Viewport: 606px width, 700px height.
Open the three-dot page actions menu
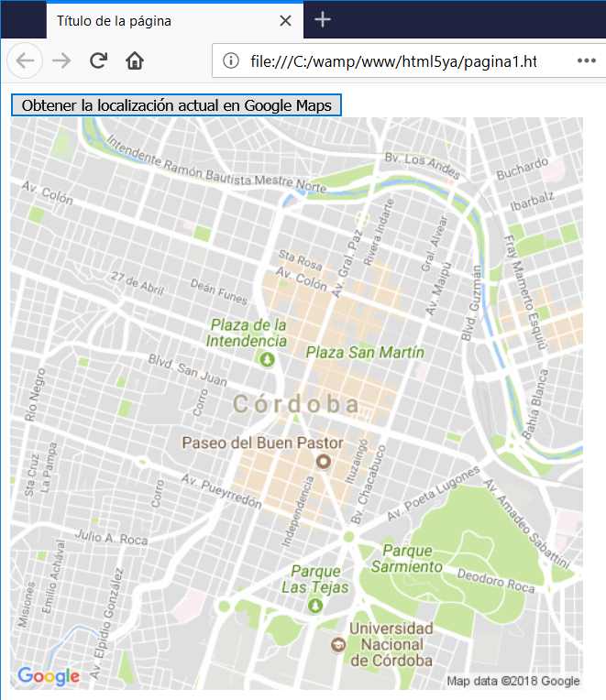click(x=587, y=60)
